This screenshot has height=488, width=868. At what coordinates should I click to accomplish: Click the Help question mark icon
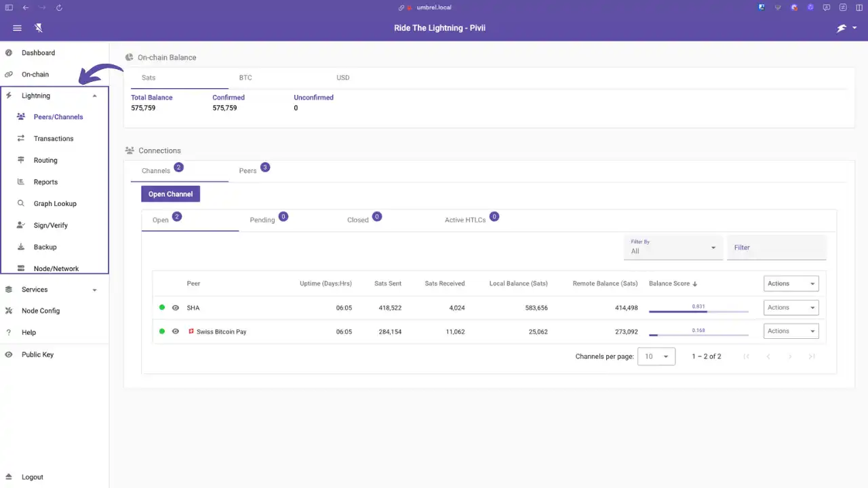pyautogui.click(x=9, y=332)
